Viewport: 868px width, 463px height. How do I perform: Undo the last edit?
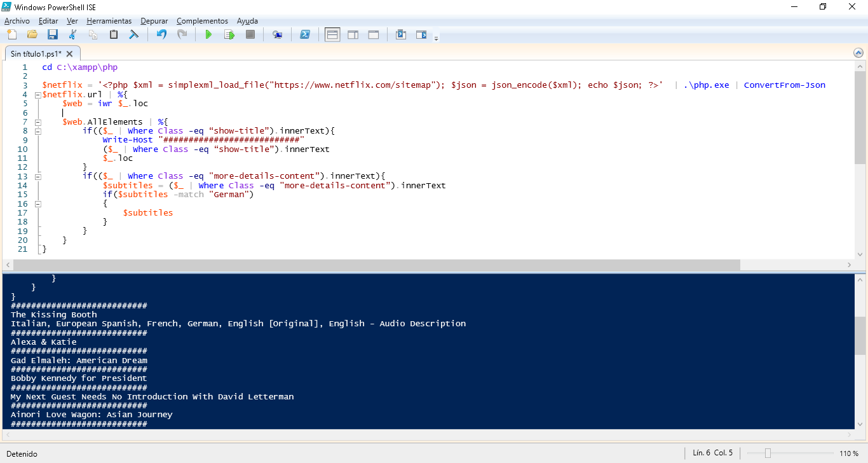(x=161, y=34)
